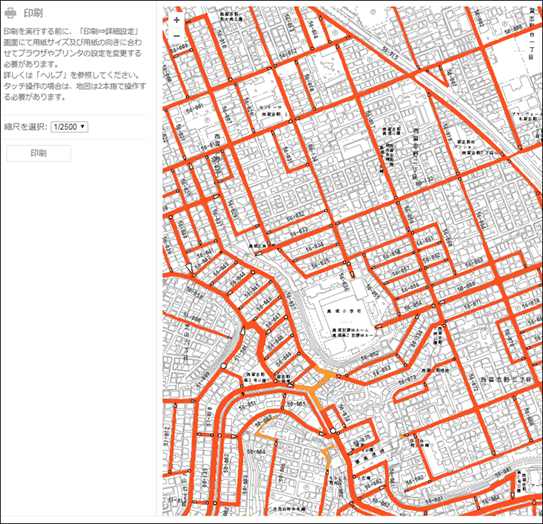Select the white circle node next to 56-075
This screenshot has width=543, height=524.
pos(333,431)
